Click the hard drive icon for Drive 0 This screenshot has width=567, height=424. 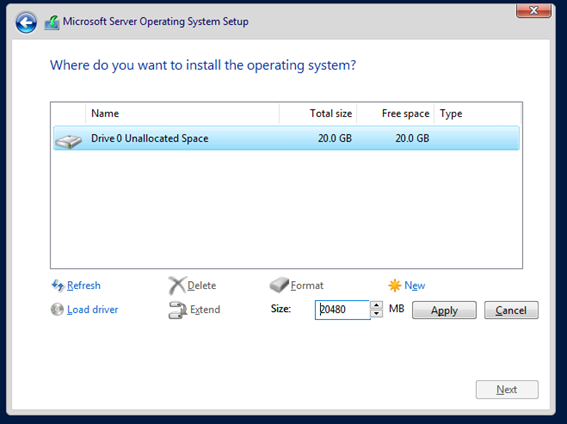(68, 141)
